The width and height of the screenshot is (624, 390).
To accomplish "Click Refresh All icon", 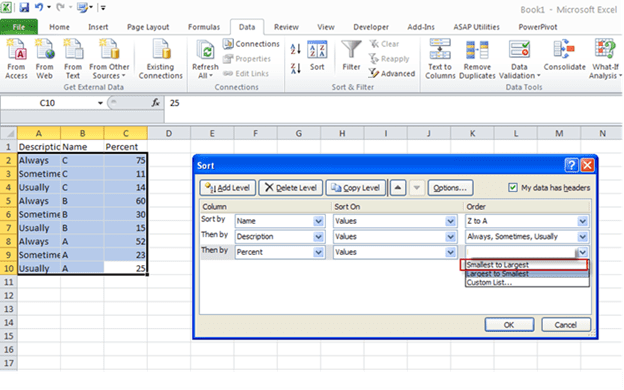I will [205, 59].
